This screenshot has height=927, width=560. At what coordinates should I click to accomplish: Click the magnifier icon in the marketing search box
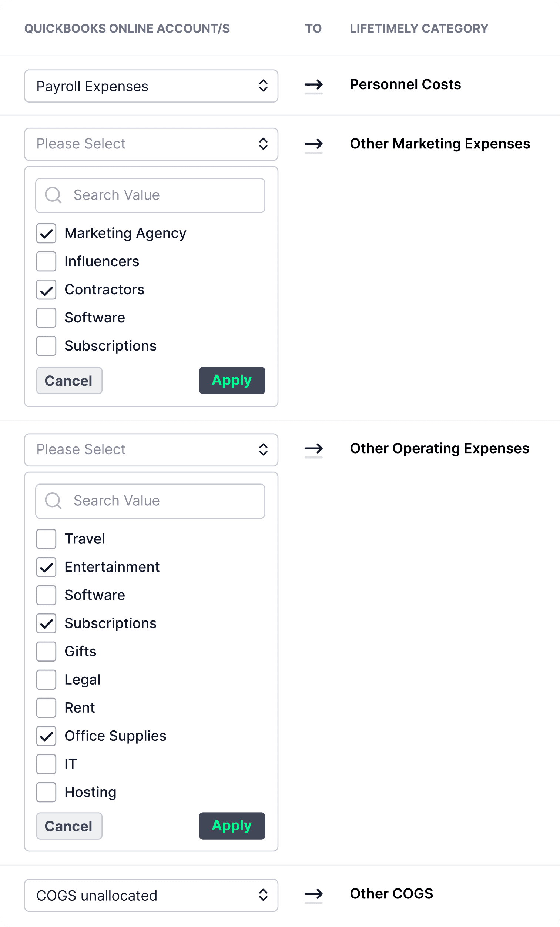coord(53,195)
